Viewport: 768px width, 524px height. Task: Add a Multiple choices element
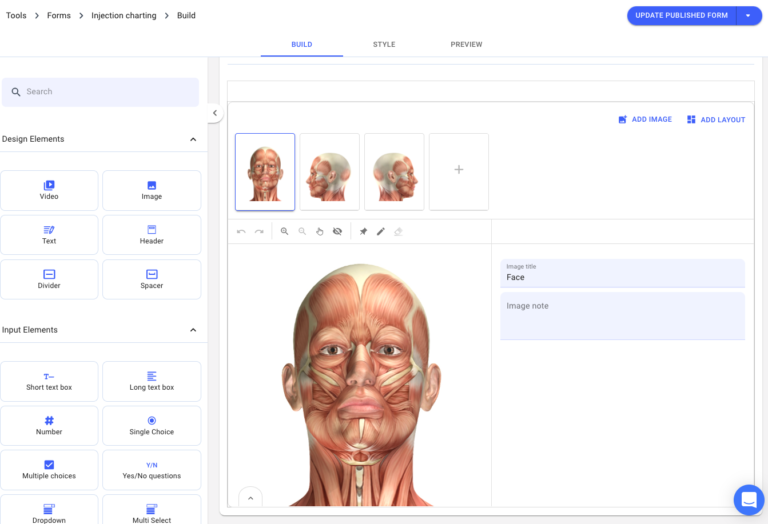(49, 470)
